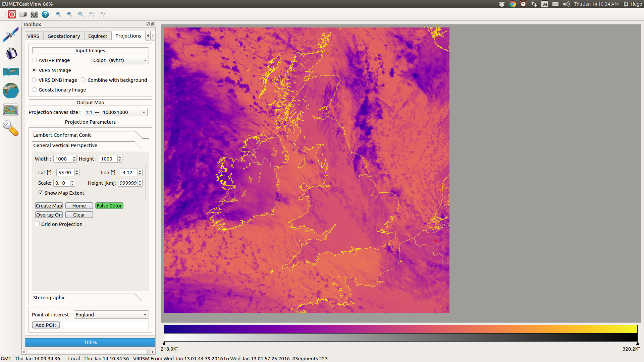Open the Point of interest dropdown
This screenshot has width=644, height=362.
(x=111, y=315)
